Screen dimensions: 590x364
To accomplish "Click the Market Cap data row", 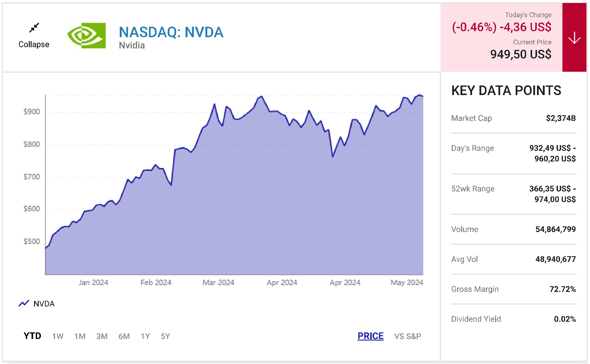I will tap(513, 118).
